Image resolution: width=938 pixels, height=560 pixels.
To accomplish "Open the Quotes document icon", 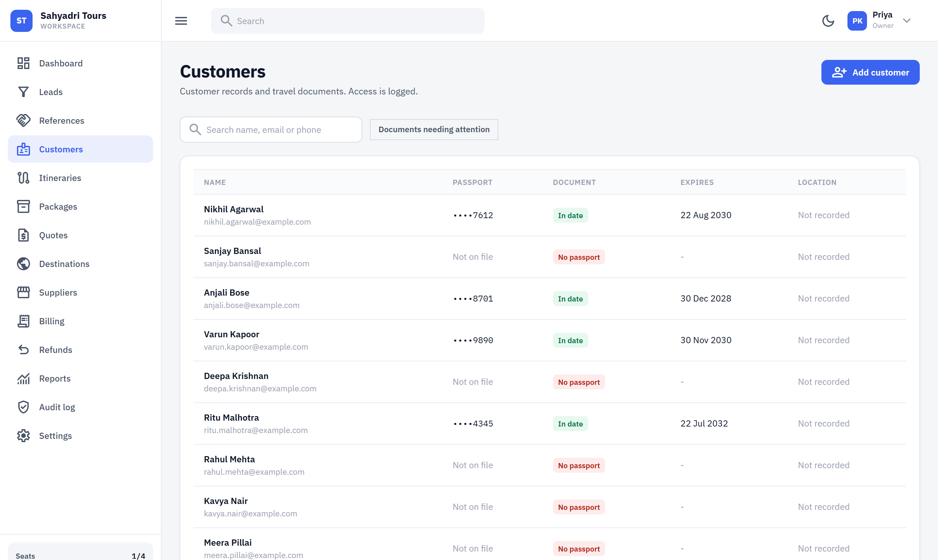I will pos(23,235).
